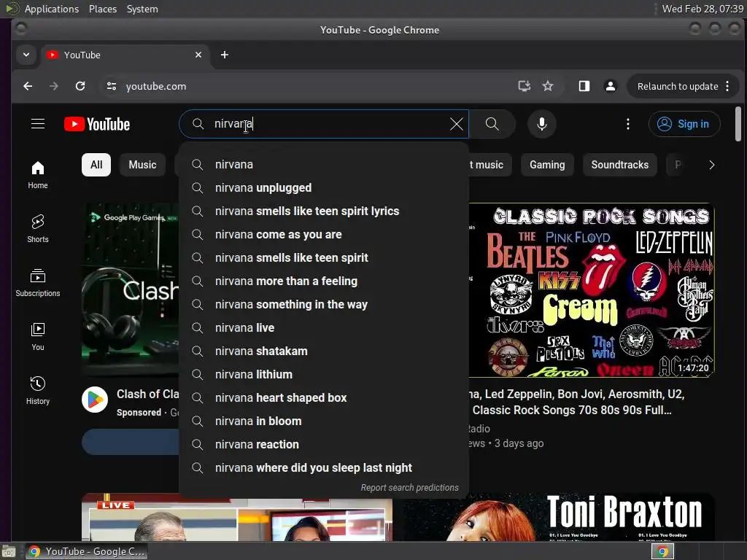Open Chrome three-dot menu beside Relaunch to update
The width and height of the screenshot is (747, 560).
[x=727, y=86]
